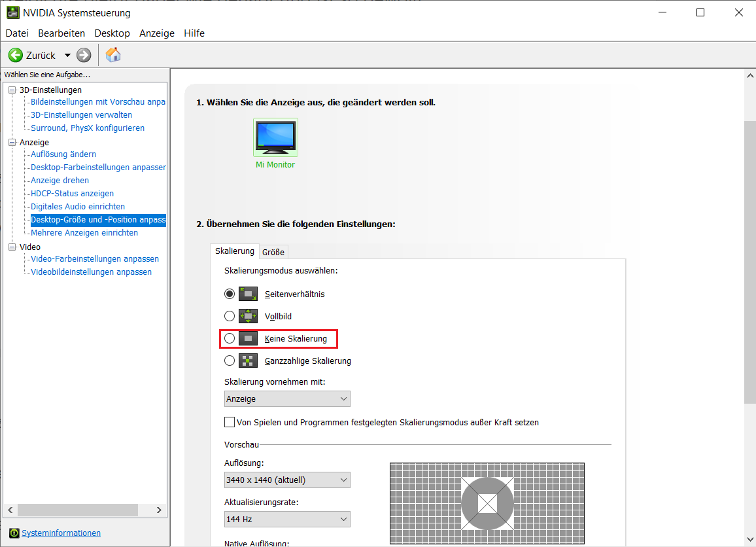The height and width of the screenshot is (547, 756).
Task: Open the Aktualisierungsrate dropdown
Action: pyautogui.click(x=287, y=519)
